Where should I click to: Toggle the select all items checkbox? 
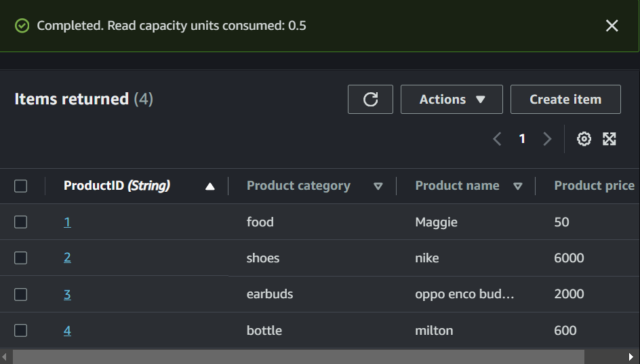21,186
